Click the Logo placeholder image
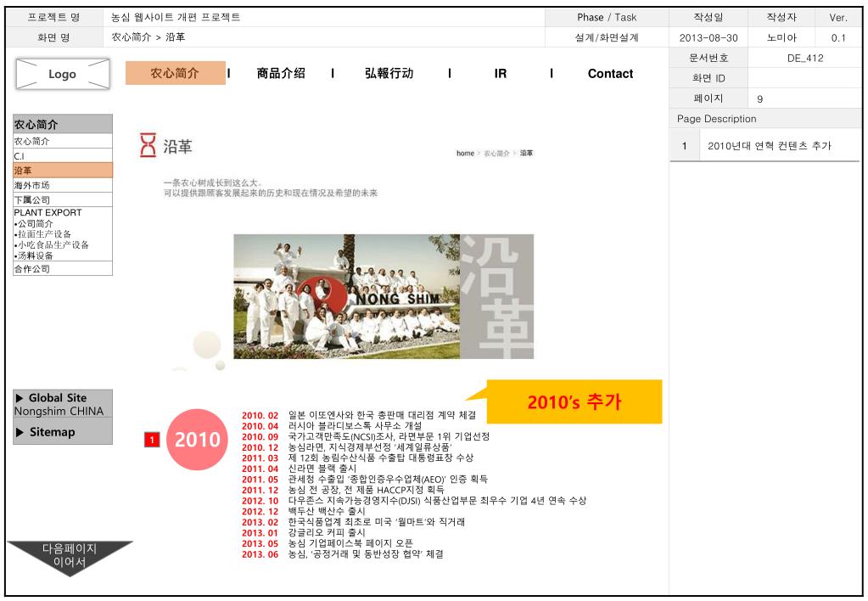Image resolution: width=868 pixels, height=601 pixels. [x=63, y=74]
